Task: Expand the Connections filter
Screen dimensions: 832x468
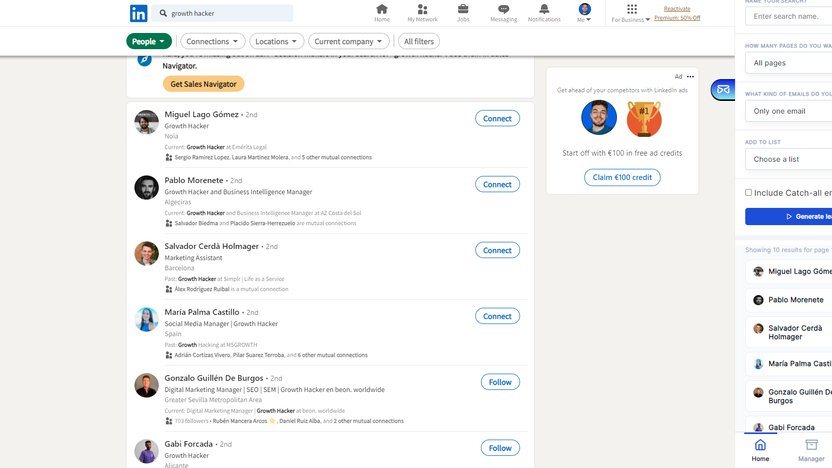Action: point(212,41)
